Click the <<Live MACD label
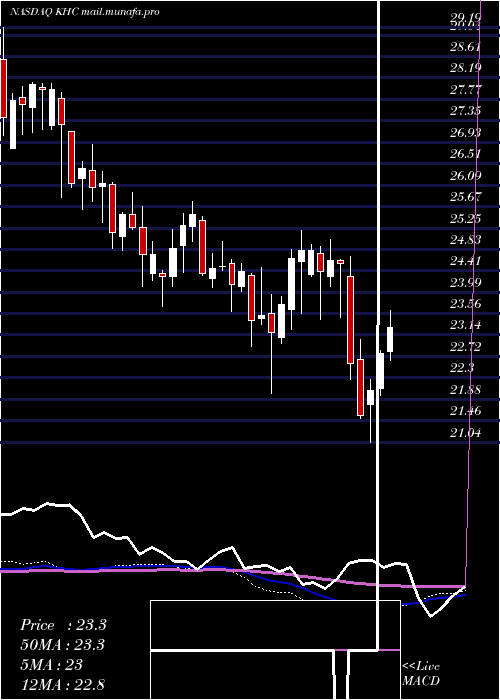This screenshot has width=500, height=700. click(x=421, y=674)
